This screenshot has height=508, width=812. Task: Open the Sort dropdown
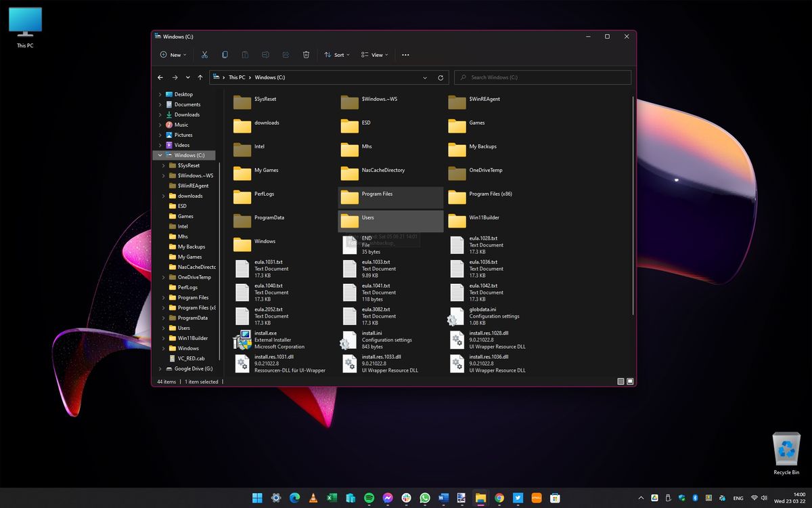[x=337, y=54]
